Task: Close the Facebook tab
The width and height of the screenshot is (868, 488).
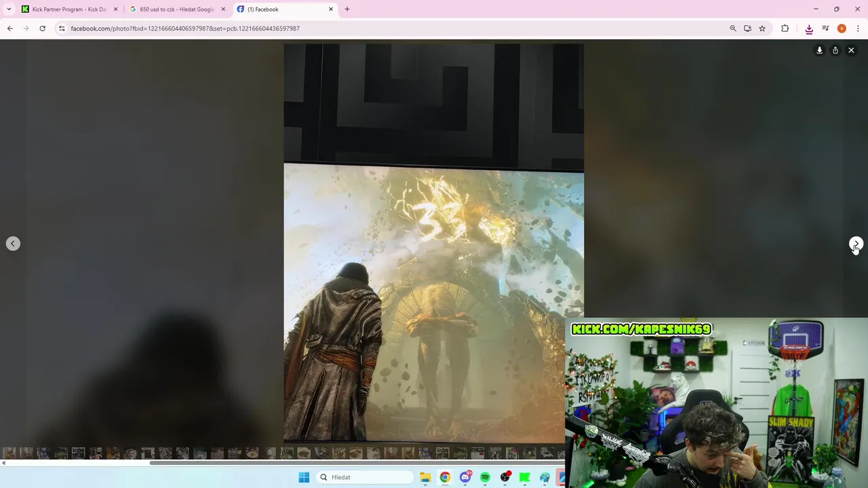Action: pyautogui.click(x=331, y=9)
